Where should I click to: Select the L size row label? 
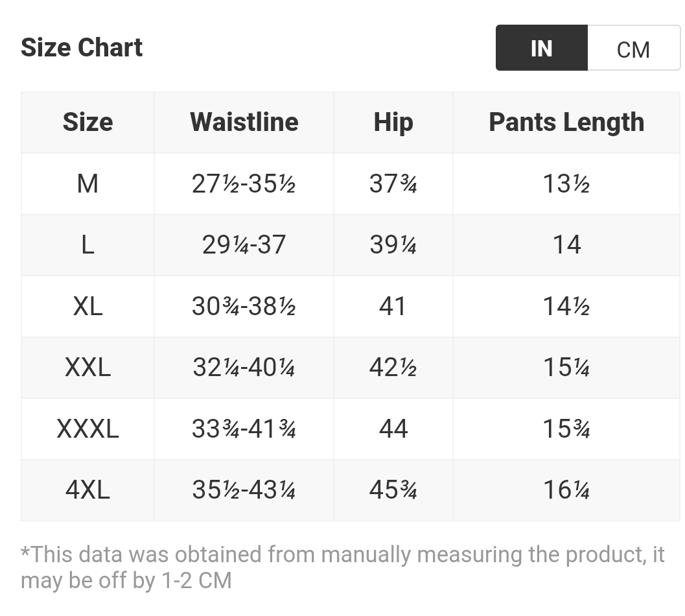(x=87, y=245)
